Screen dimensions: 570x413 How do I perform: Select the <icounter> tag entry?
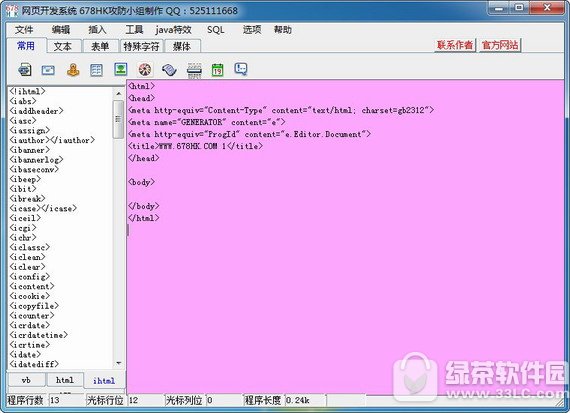tap(32, 316)
